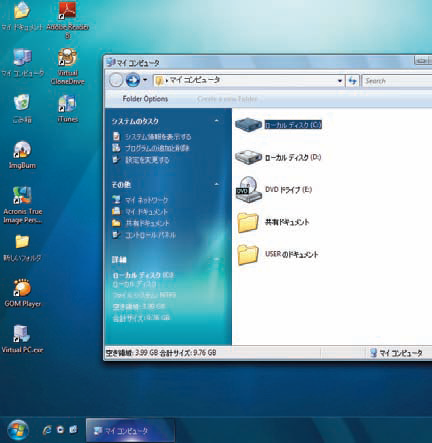The height and width of the screenshot is (443, 432).
Task: Click status bar text 空き領域: 3.99 GB
Action: pos(132,353)
